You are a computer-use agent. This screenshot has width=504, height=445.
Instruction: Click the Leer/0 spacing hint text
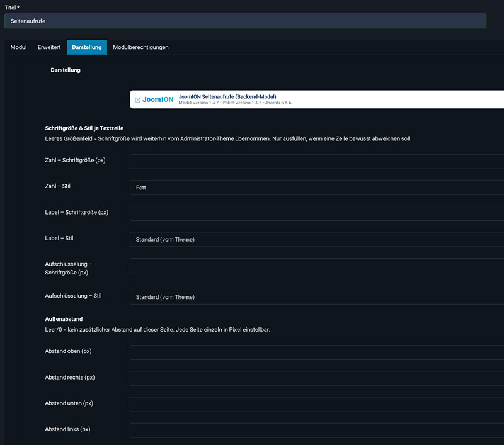coord(157,330)
